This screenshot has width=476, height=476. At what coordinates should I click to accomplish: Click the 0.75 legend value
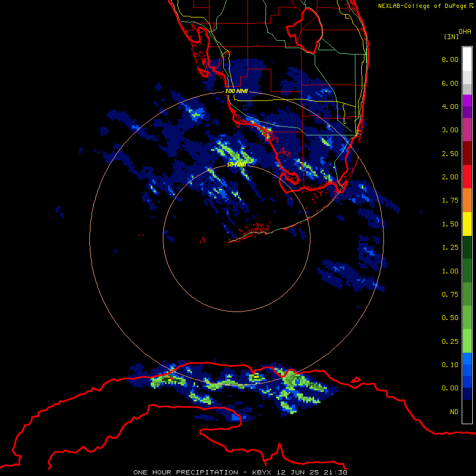pyautogui.click(x=450, y=295)
